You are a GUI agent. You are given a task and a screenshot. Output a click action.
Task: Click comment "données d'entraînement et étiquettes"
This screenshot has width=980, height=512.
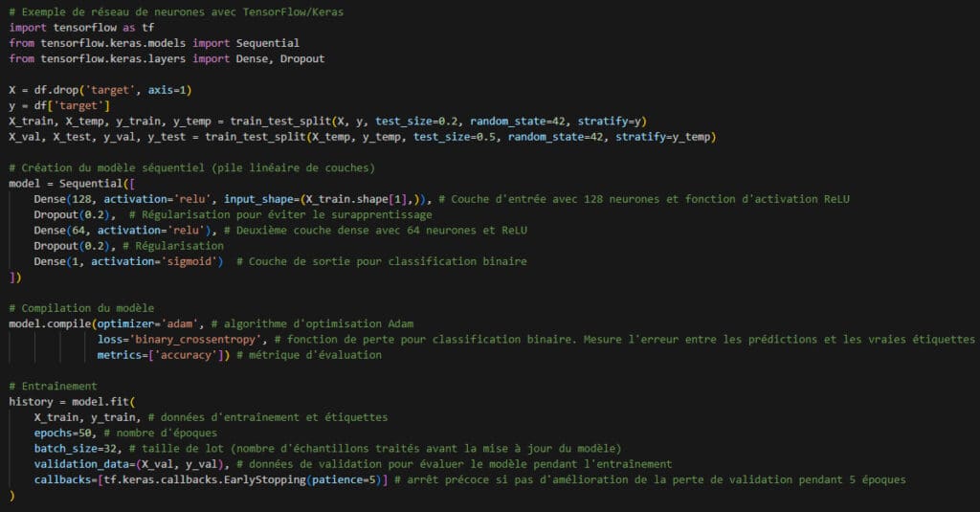tap(274, 417)
